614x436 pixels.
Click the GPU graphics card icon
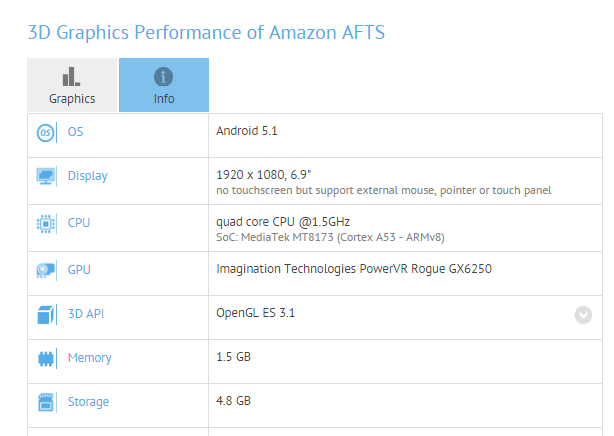[x=46, y=269]
